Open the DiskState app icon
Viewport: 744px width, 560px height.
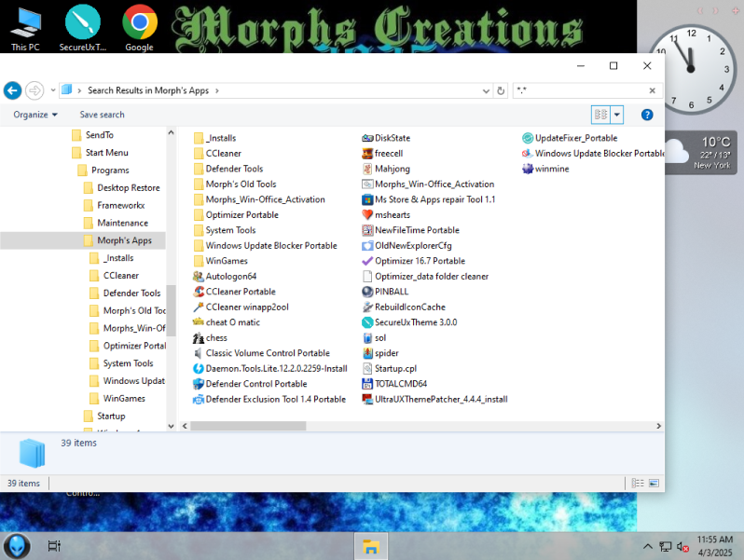tap(367, 138)
